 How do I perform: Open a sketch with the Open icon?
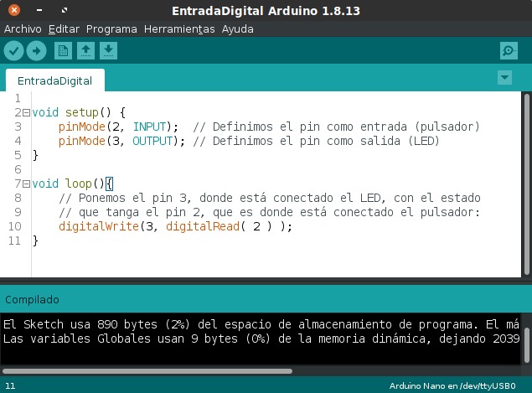coord(85,51)
